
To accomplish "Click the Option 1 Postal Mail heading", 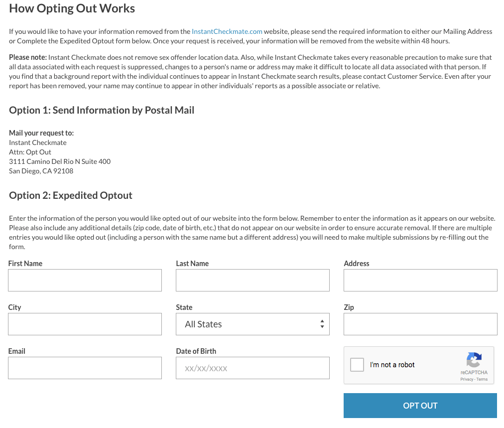I will tap(102, 110).
